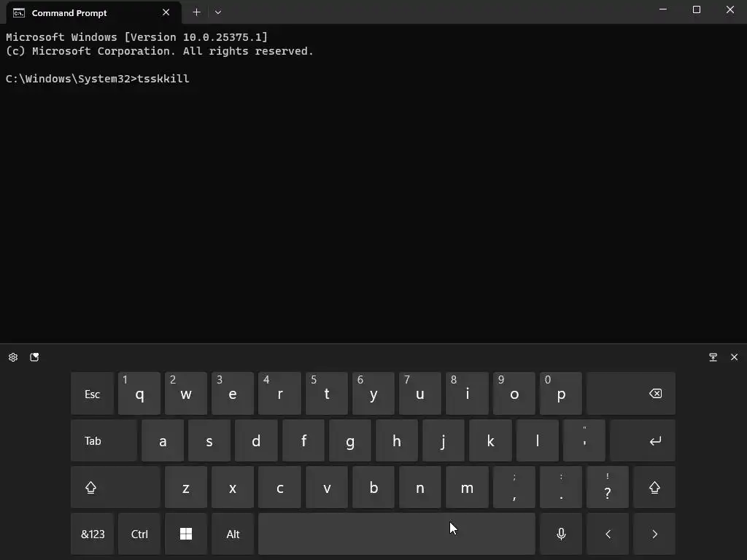Tap the period/colon key
The height and width of the screenshot is (560, 747).
pos(561,487)
